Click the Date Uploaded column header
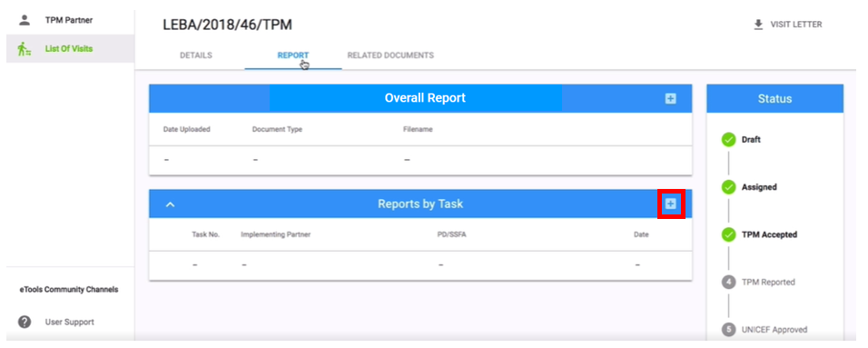868x348 pixels. 186,130
